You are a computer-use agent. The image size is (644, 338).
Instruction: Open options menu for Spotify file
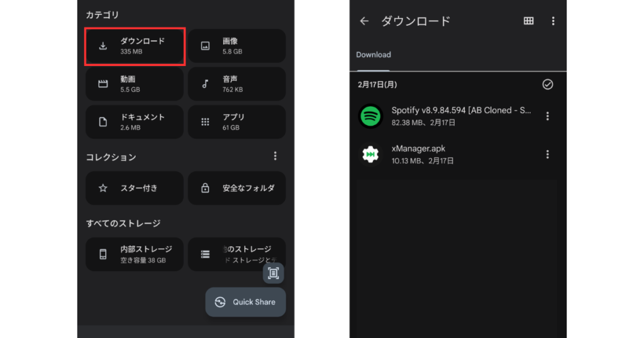coord(548,116)
